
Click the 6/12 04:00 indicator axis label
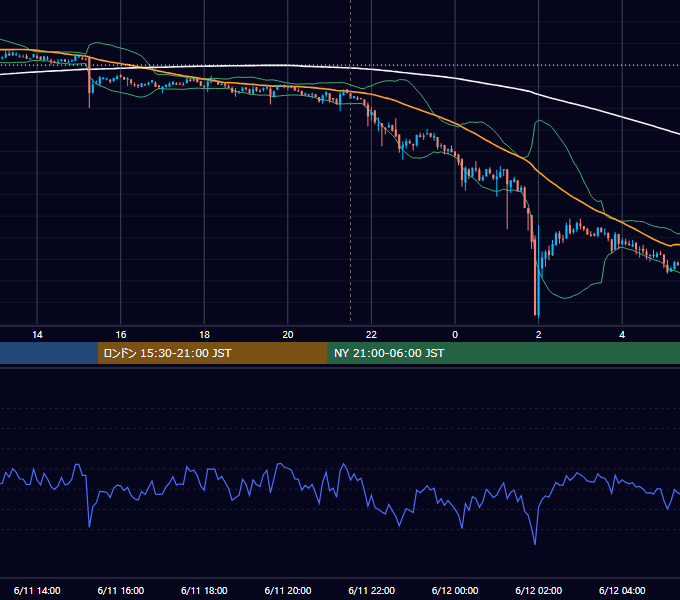tap(622, 590)
